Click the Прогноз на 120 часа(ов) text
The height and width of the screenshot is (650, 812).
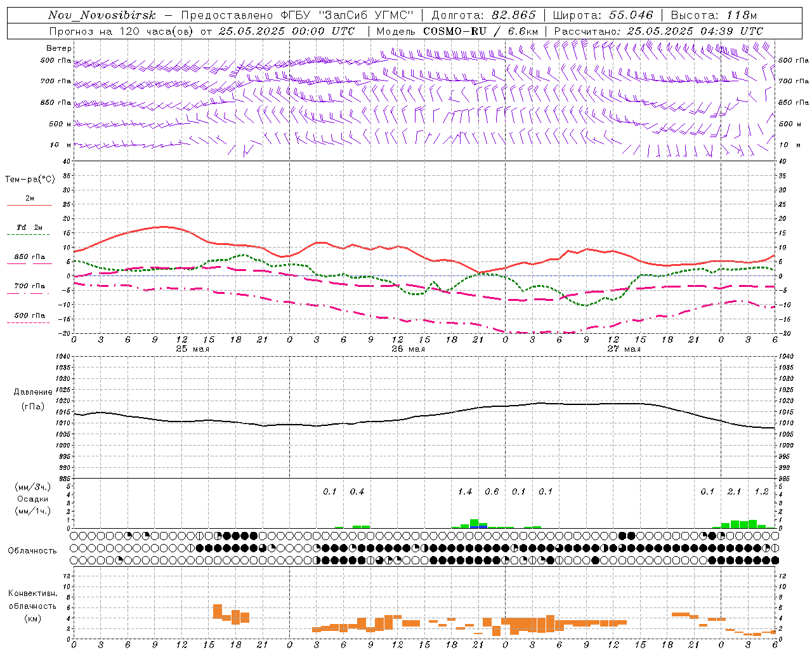pos(122,31)
